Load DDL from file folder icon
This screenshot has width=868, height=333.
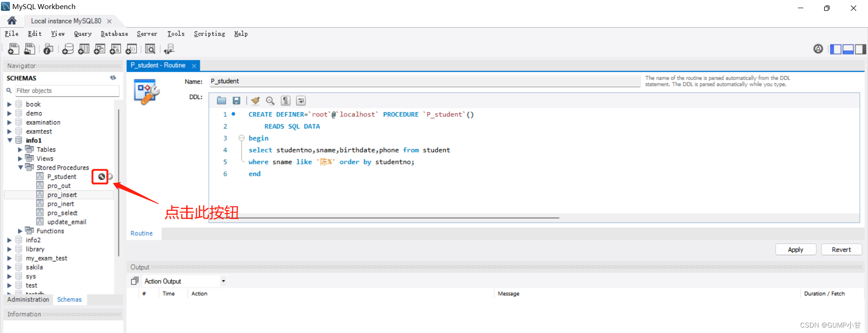click(x=222, y=100)
